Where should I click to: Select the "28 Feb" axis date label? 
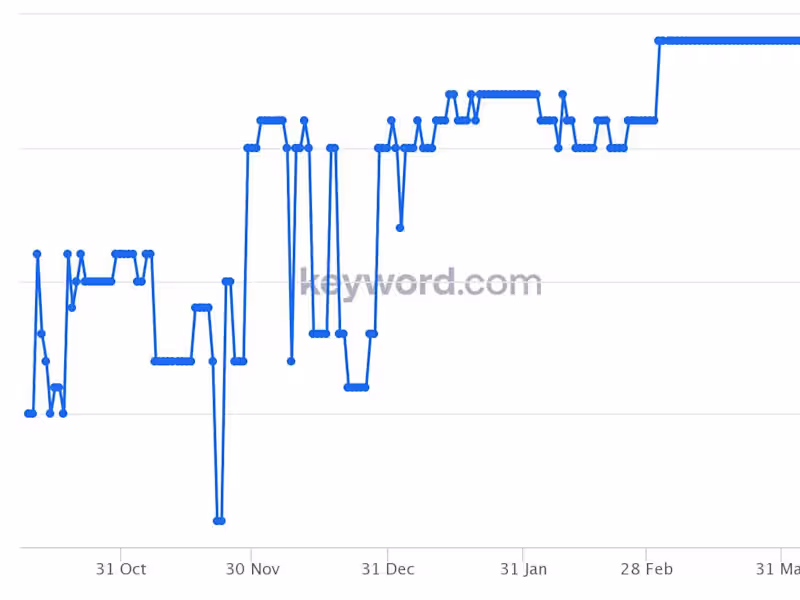646,569
